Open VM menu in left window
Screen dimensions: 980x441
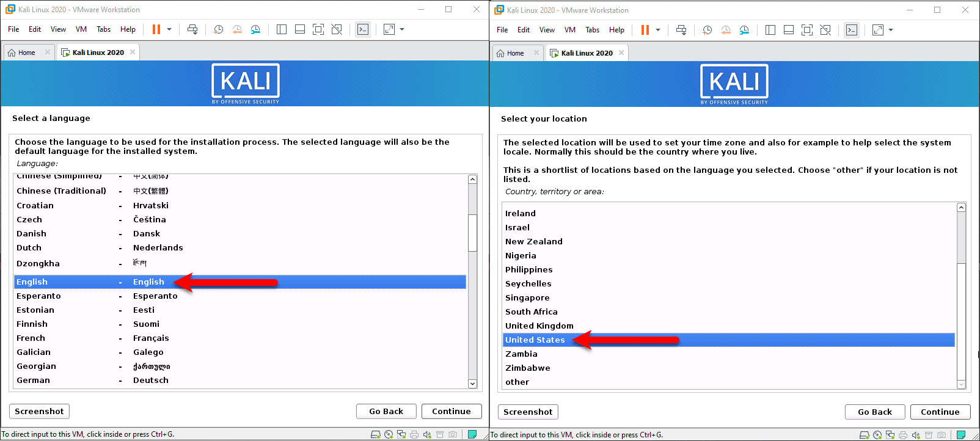pyautogui.click(x=81, y=29)
